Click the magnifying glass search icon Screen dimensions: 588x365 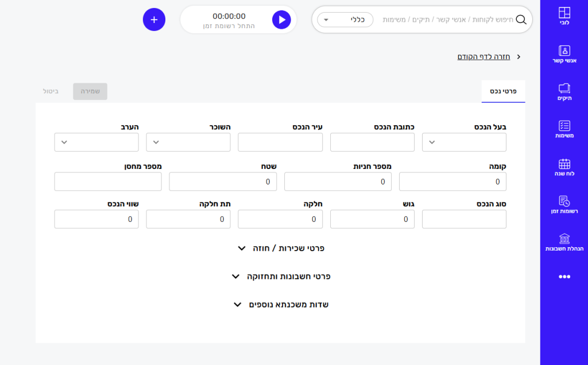point(521,20)
